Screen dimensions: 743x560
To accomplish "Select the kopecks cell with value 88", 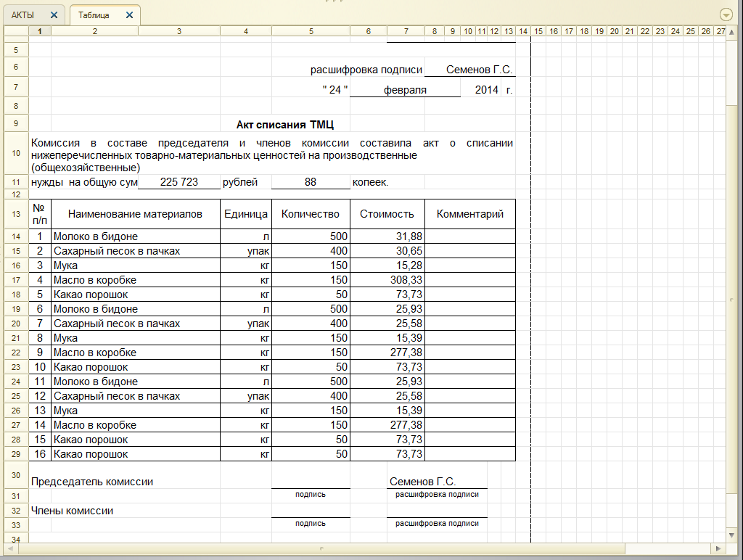I will (311, 182).
